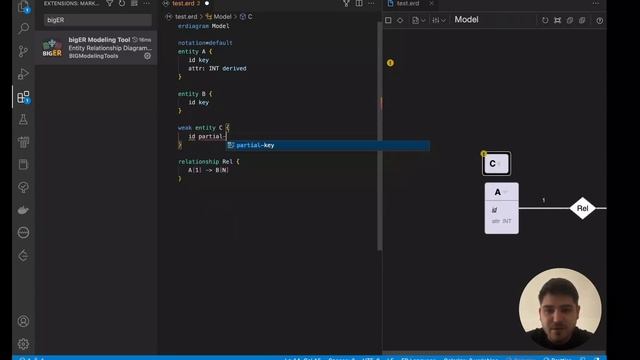Click the bigER extension manage gear
Screen dimensions: 640x360
(x=147, y=56)
